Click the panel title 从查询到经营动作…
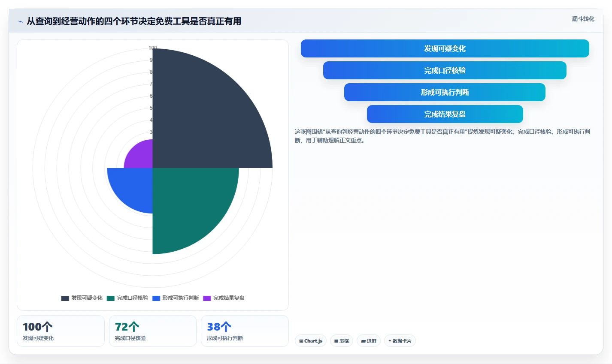This screenshot has width=612, height=364. [x=134, y=21]
